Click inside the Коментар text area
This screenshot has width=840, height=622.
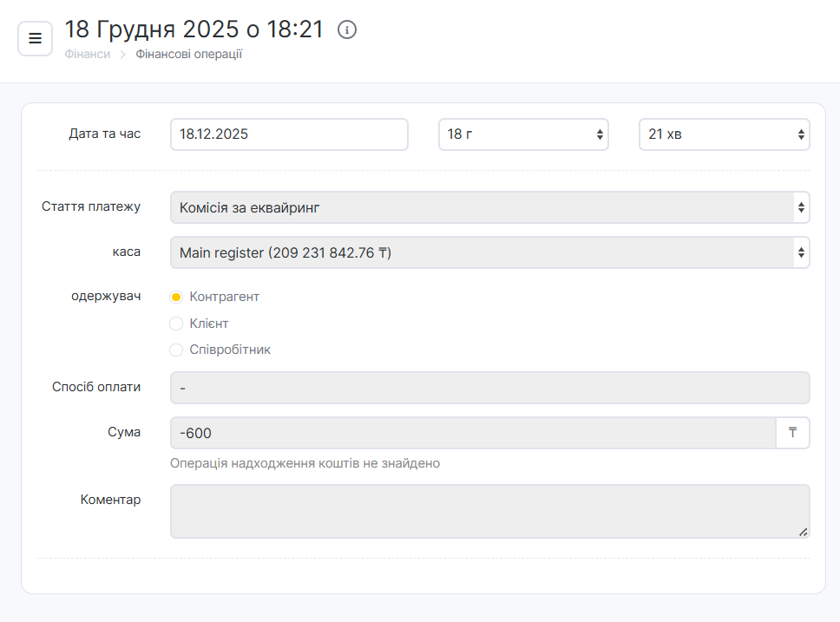[x=489, y=511]
